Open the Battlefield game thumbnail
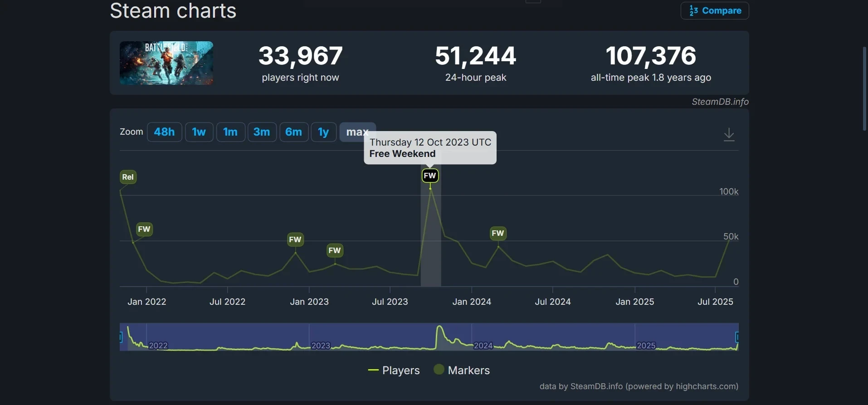 166,63
